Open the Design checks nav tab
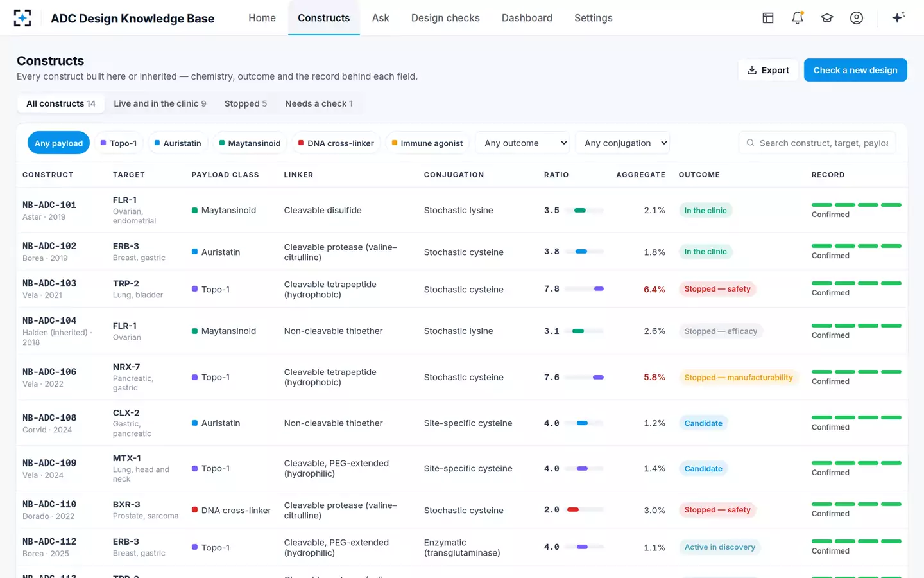924x578 pixels. pos(445,18)
